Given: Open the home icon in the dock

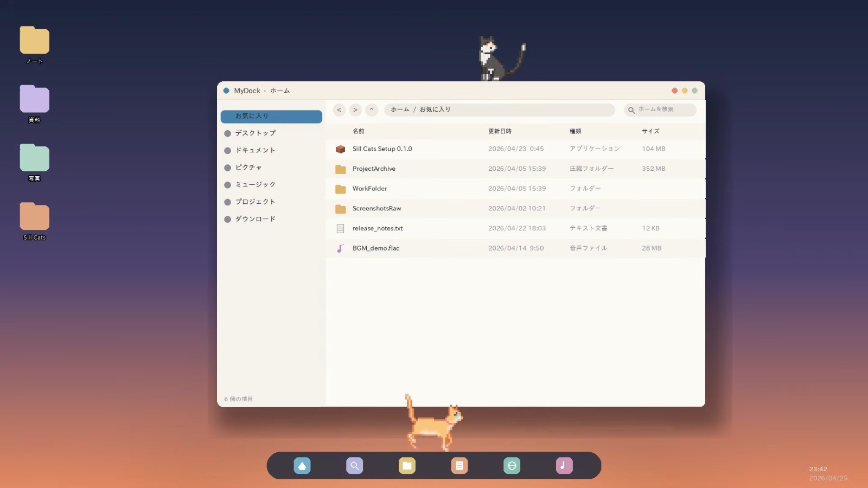Looking at the screenshot, I should (302, 466).
